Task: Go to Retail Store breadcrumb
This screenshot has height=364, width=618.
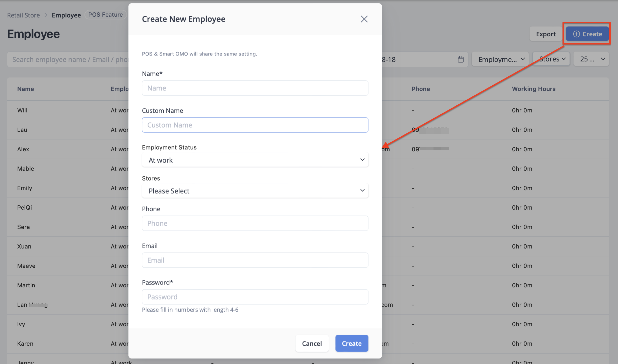Action: [23, 15]
